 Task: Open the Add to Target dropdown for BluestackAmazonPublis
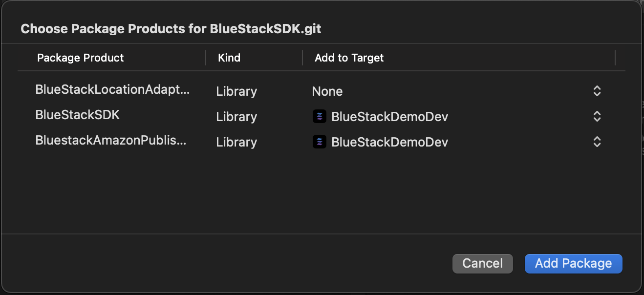[x=597, y=142]
